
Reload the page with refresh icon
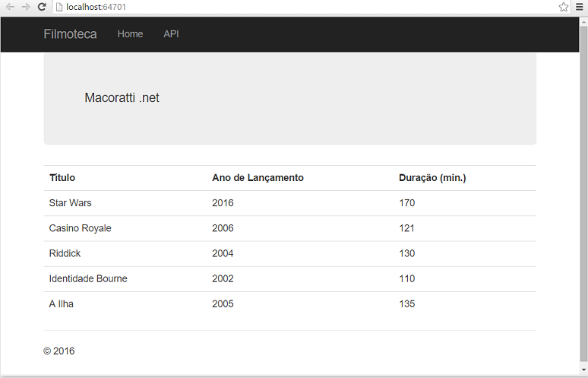(x=42, y=7)
